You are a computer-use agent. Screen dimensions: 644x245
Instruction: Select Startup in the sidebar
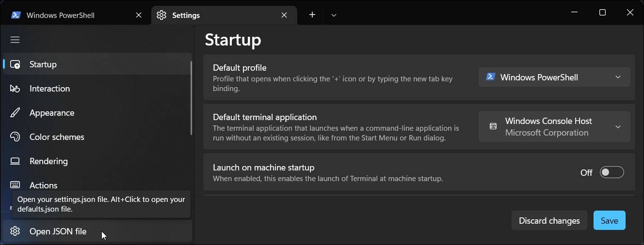(x=97, y=64)
